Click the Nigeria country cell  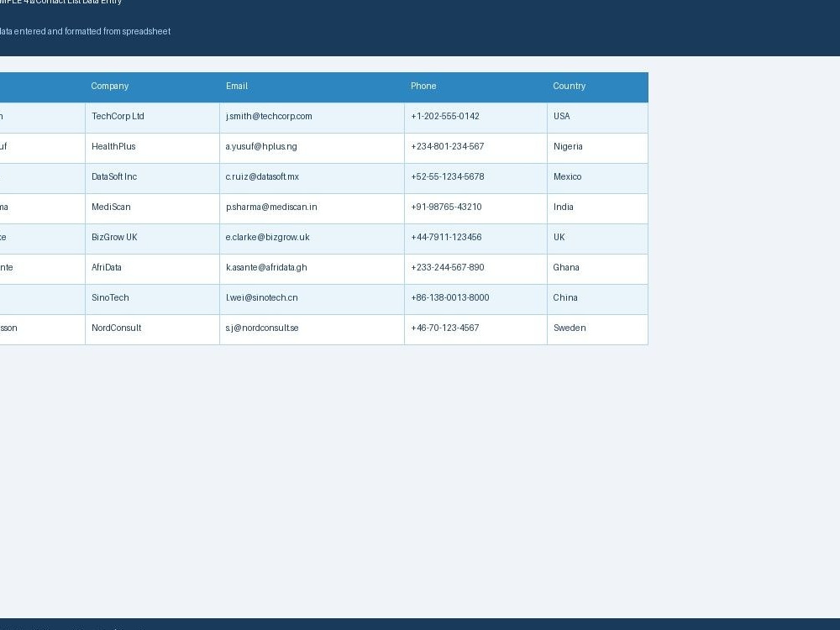pos(597,148)
